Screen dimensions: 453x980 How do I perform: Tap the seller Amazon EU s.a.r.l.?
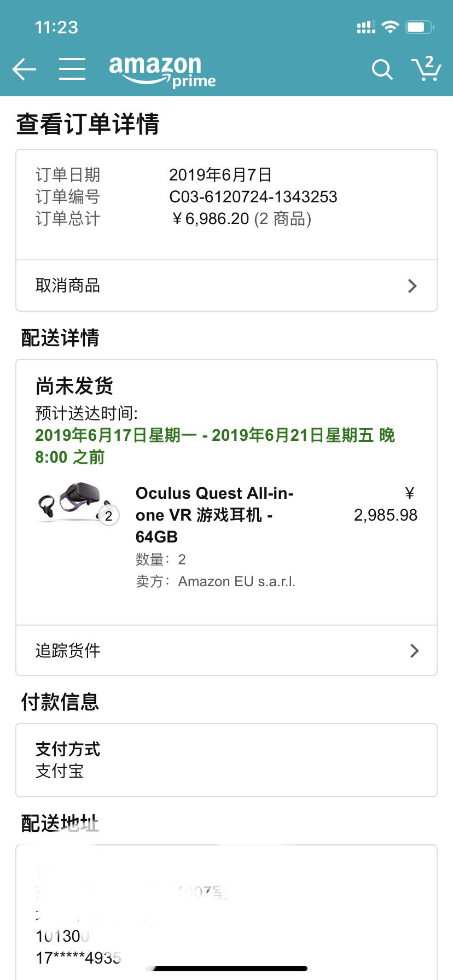point(236,581)
